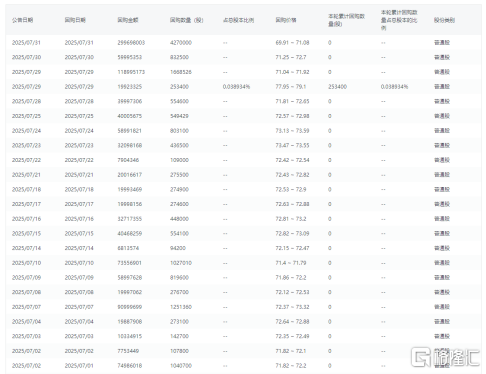This screenshot has height=374, width=486.
Task: Click the quantity cell 436500
Action: click(x=179, y=145)
